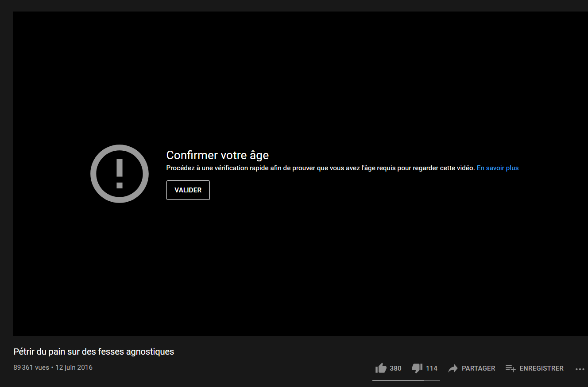Click the VALIDER button

[x=188, y=190]
